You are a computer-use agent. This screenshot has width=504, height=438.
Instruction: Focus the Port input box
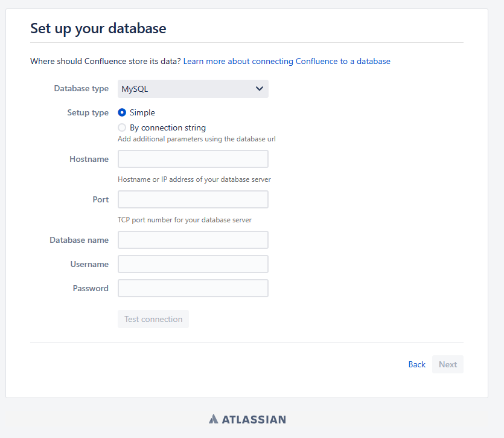(193, 199)
